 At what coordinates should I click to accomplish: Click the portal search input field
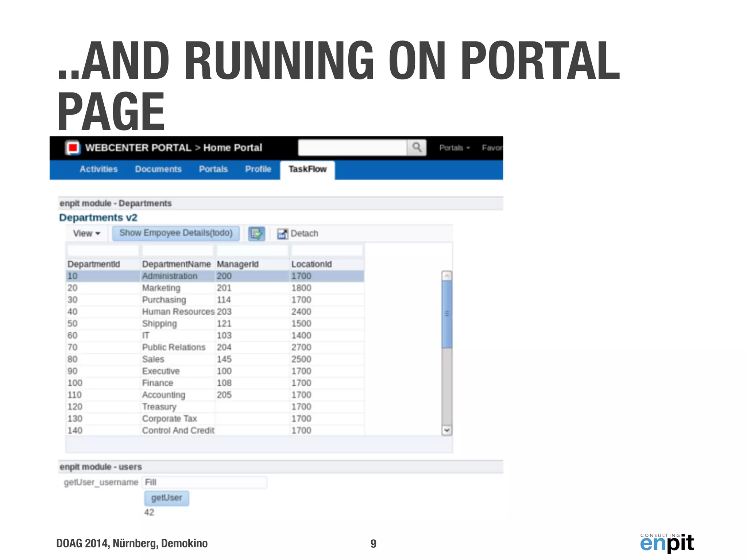[x=352, y=147]
